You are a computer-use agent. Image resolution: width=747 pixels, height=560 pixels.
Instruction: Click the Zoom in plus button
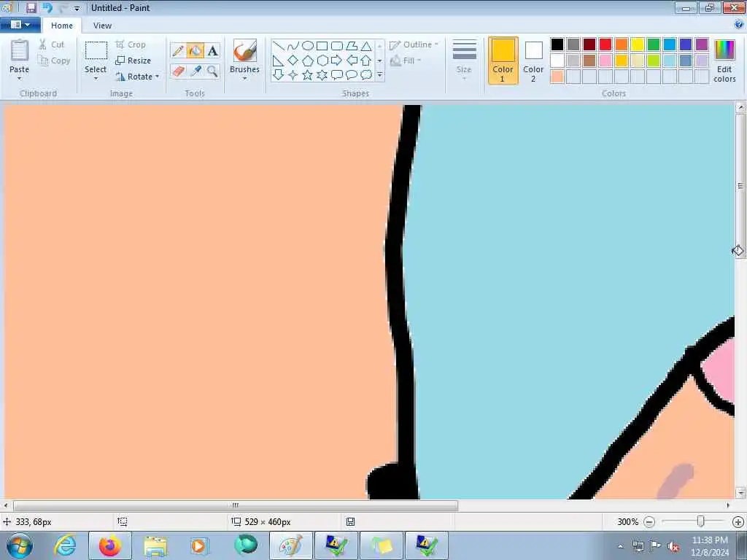(738, 522)
